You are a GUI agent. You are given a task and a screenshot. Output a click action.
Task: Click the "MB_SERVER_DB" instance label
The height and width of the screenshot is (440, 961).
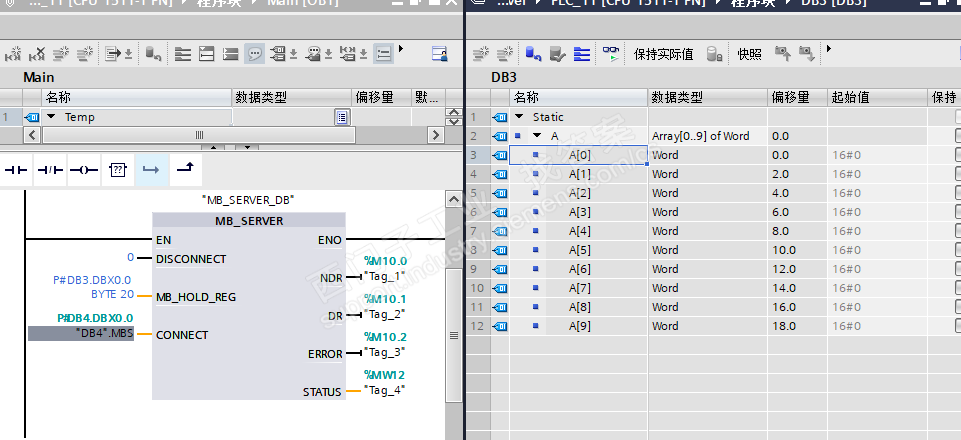point(248,200)
